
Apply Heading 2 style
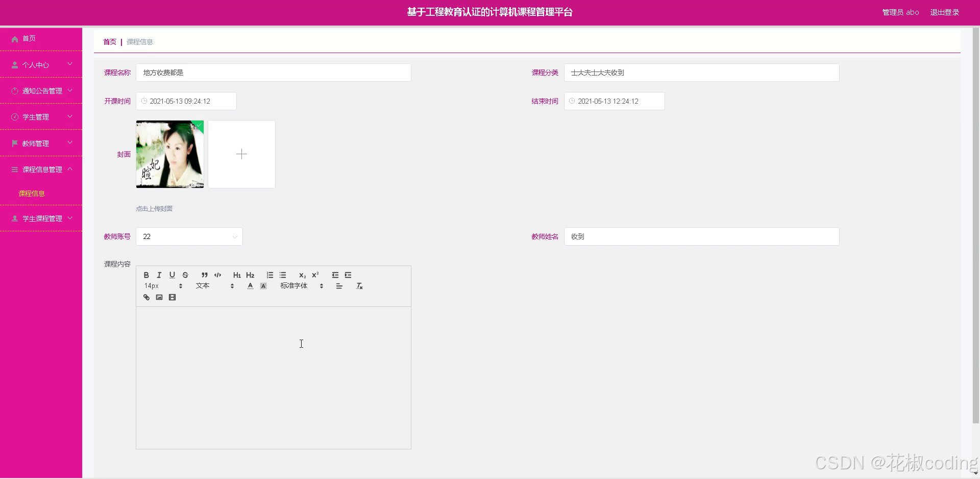(x=250, y=275)
